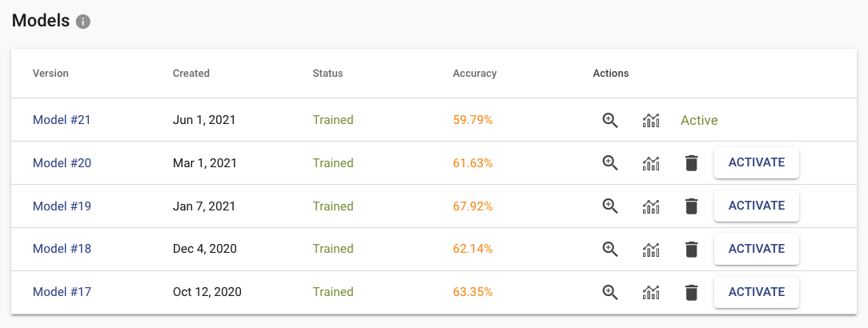Delete Model #20 using trash icon

point(691,163)
